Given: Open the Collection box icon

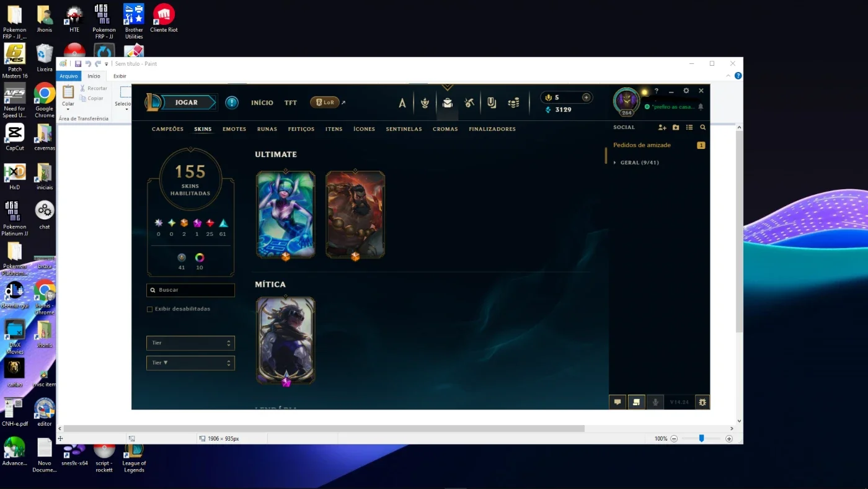Looking at the screenshot, I should [x=447, y=103].
